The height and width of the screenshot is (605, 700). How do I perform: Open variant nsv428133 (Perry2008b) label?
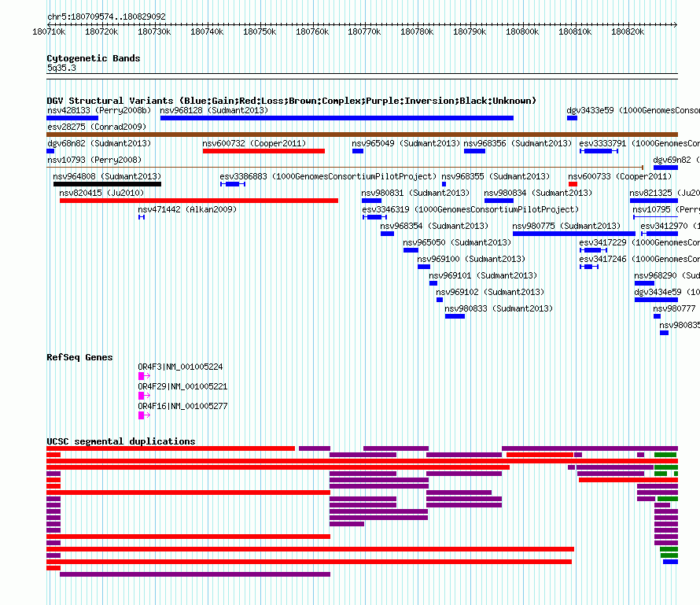(99, 110)
